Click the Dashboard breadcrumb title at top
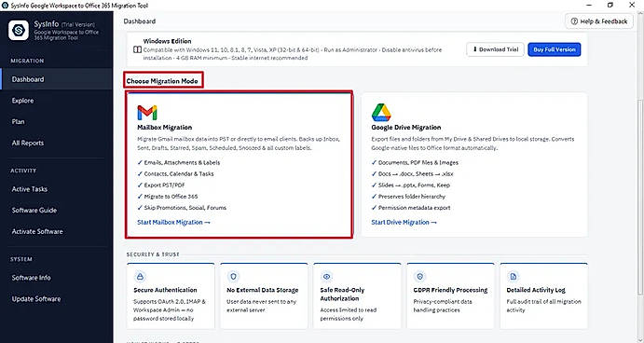This screenshot has width=644, height=343. coord(140,21)
